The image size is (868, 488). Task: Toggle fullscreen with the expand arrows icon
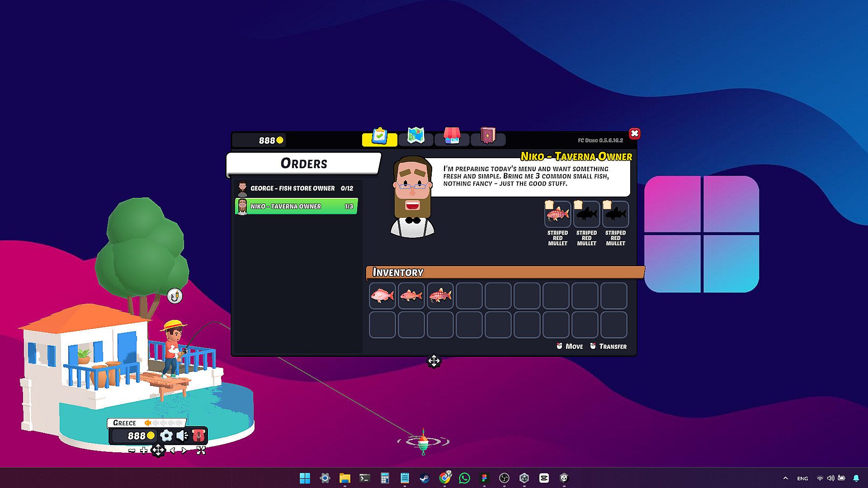(x=201, y=450)
